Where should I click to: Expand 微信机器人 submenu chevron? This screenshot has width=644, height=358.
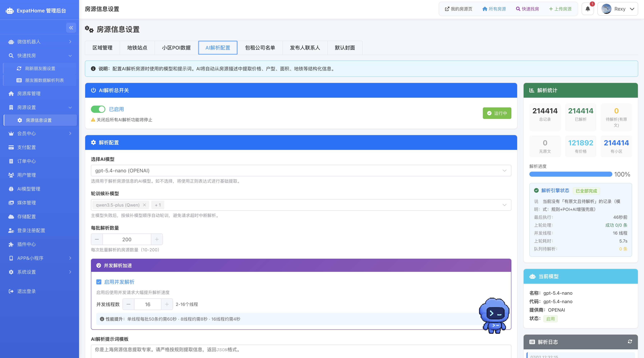tap(70, 42)
